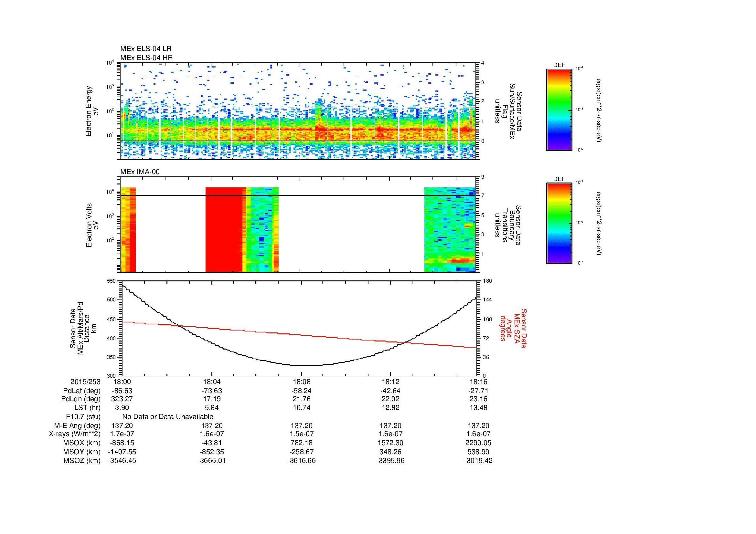This screenshot has height=534, width=756.
Task: Click 'No Data or Data Unavailable' text
Action: 168,416
